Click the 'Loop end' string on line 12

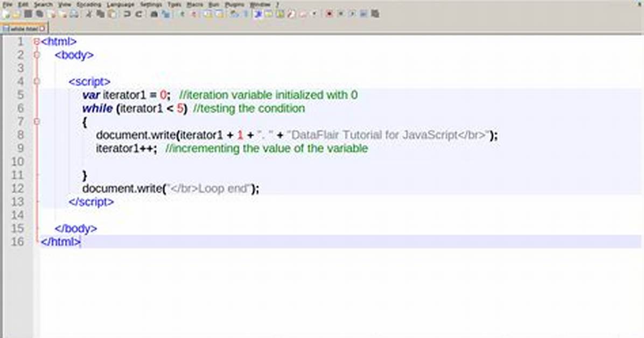pos(223,188)
